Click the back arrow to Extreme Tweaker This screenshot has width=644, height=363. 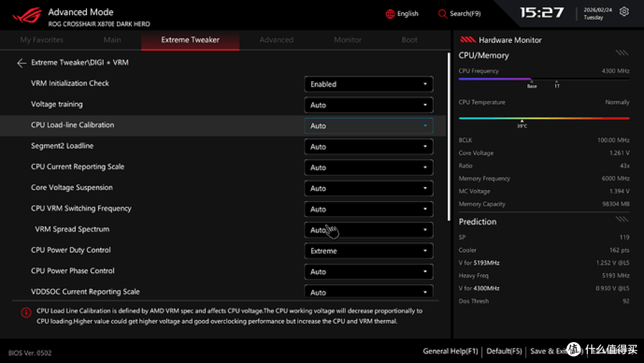[21, 63]
